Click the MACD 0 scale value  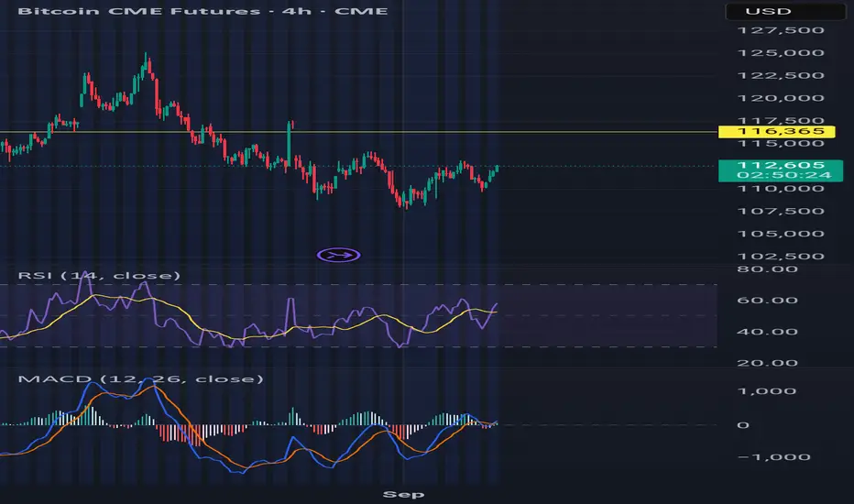pos(743,425)
